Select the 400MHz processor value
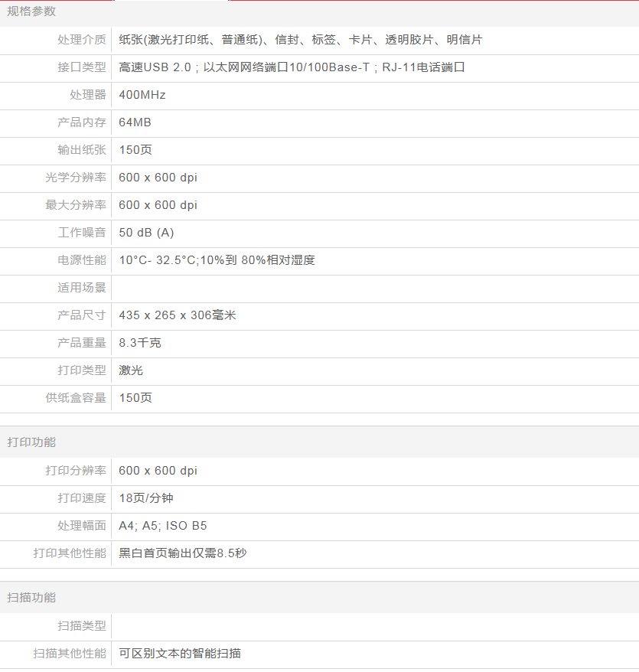The height and width of the screenshot is (672, 639). click(x=142, y=95)
